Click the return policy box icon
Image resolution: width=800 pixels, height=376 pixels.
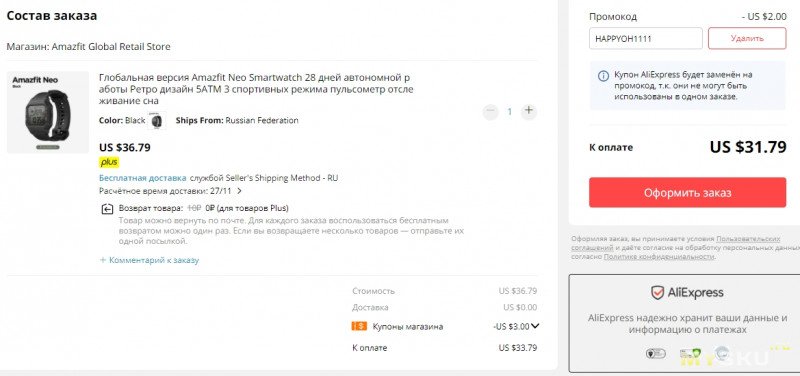[x=107, y=209]
